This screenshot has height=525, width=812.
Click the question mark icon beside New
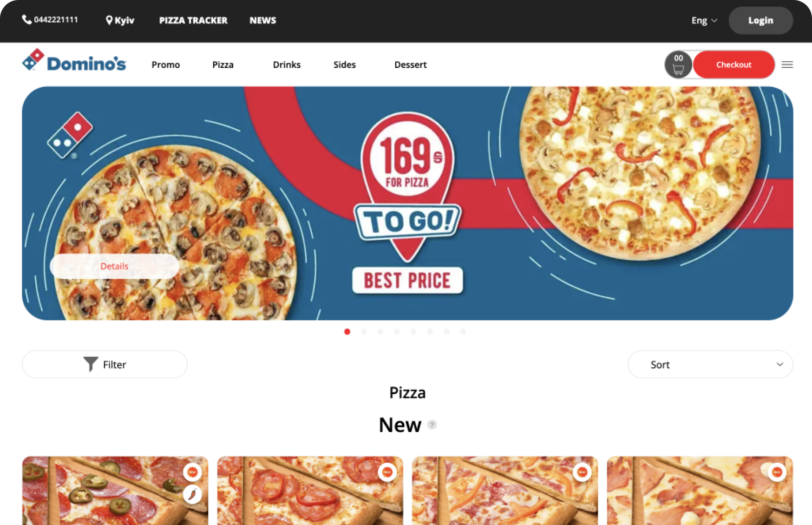tap(432, 425)
